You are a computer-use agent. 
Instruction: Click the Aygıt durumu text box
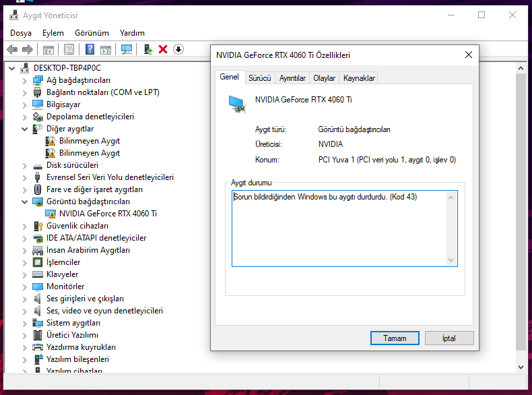tap(344, 229)
